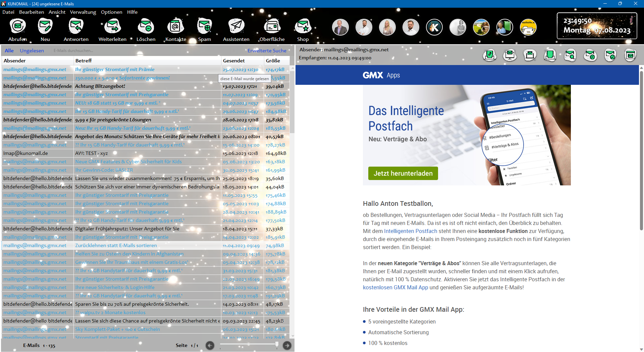
Task: Follow the Intelligenten Postfach link
Action: tap(411, 231)
